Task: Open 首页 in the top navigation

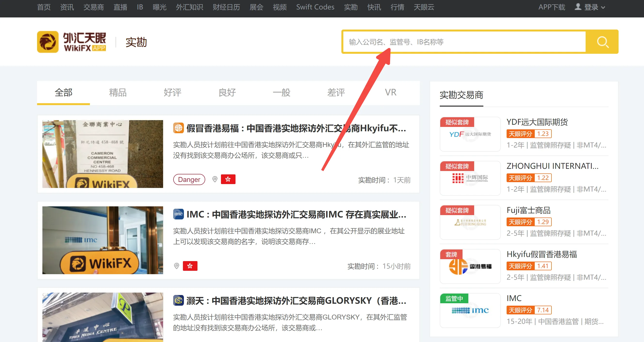Action: pos(44,7)
